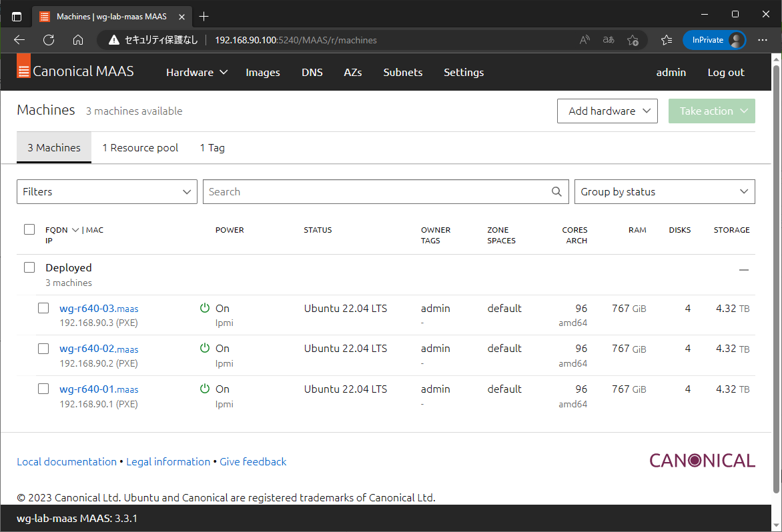Sort by the STORAGE column header

pos(732,229)
